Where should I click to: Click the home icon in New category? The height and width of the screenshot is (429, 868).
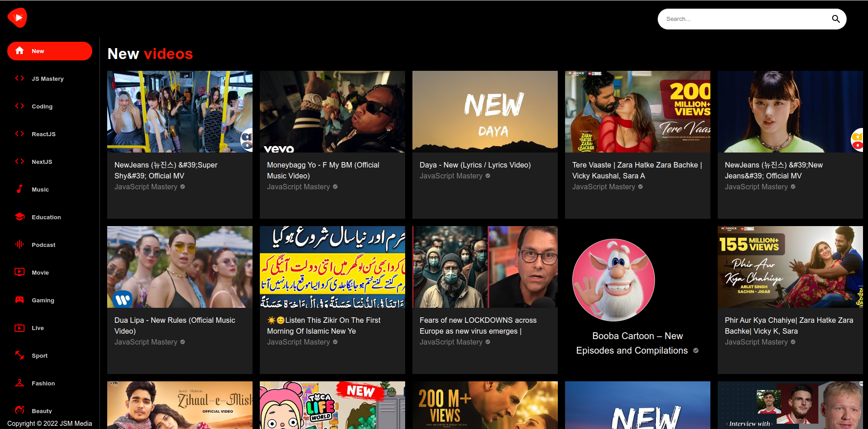point(20,51)
